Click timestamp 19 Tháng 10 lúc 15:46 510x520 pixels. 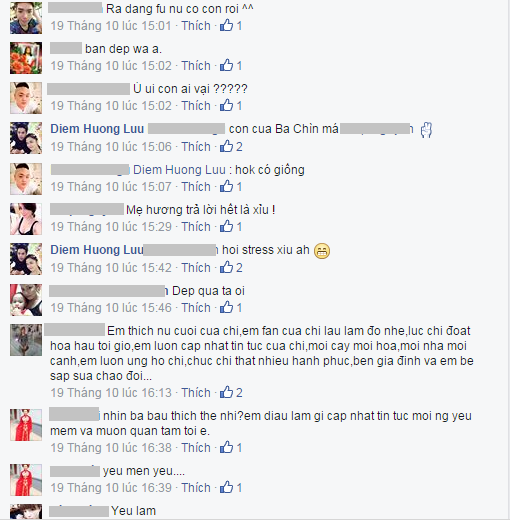[111, 307]
